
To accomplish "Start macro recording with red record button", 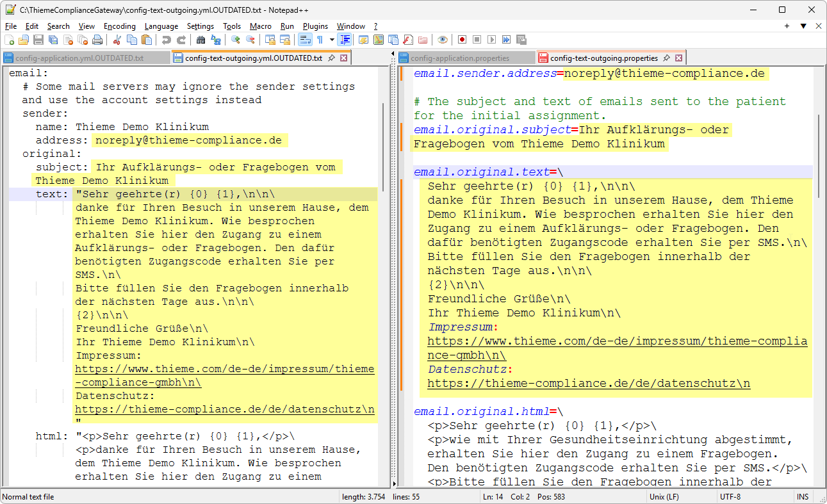I will [x=462, y=40].
